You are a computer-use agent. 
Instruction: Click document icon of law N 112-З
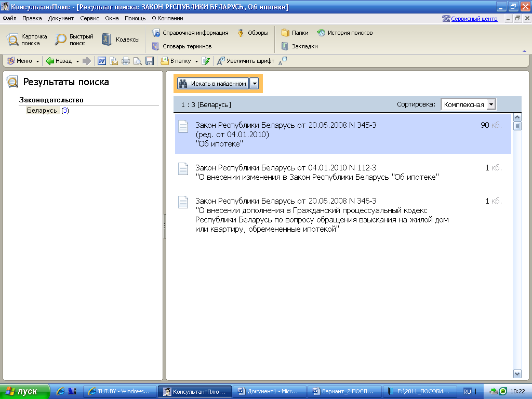tap(183, 169)
